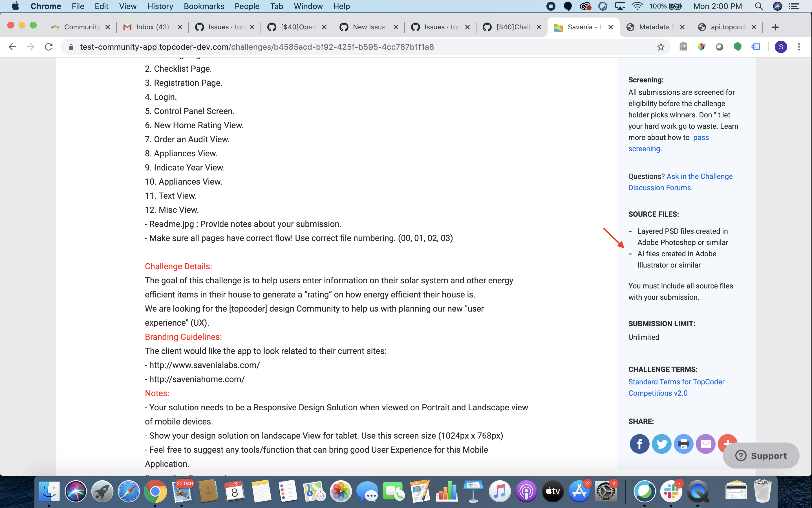Open Launchpad rocket icon in Dock
The image size is (812, 508).
[x=102, y=491]
